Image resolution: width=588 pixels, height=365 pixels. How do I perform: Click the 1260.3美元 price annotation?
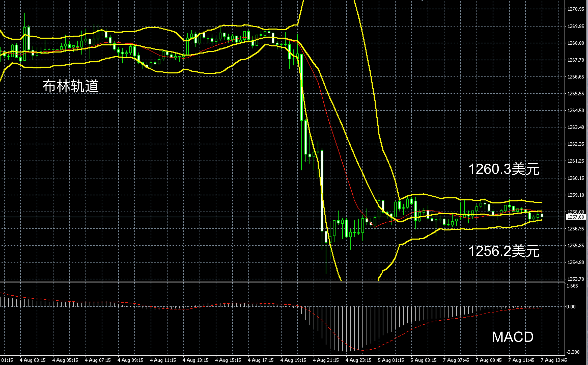coord(504,169)
